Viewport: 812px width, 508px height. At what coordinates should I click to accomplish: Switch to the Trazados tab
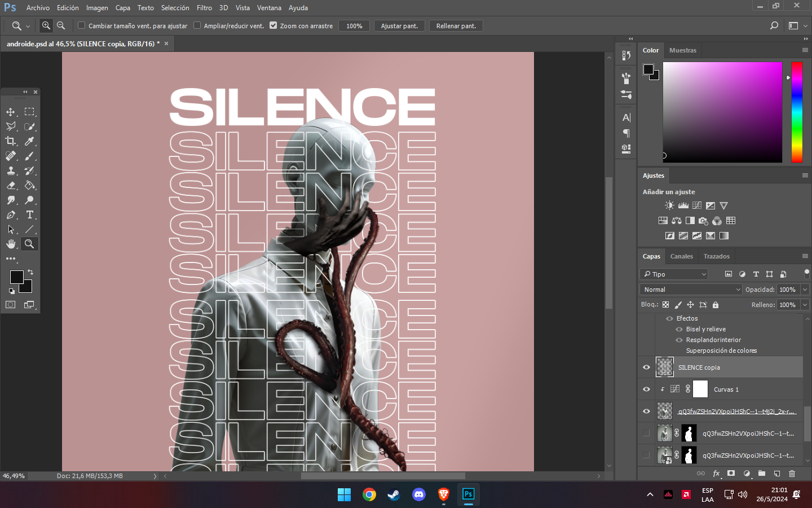716,256
